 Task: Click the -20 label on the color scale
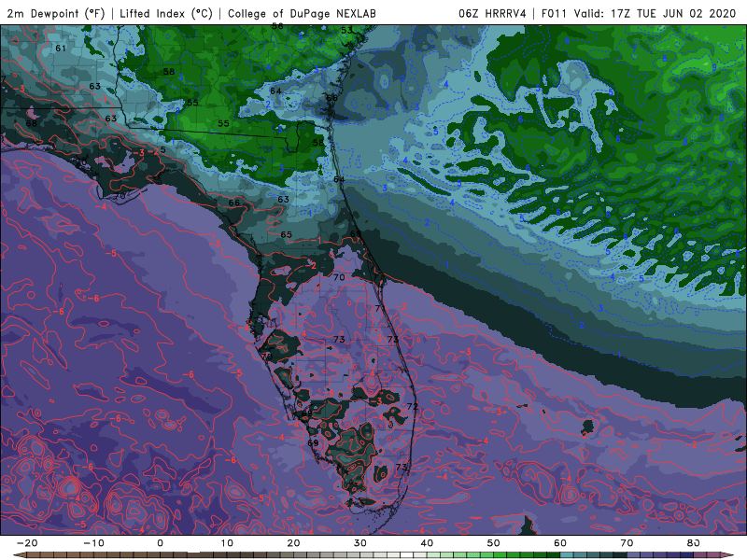[27, 543]
